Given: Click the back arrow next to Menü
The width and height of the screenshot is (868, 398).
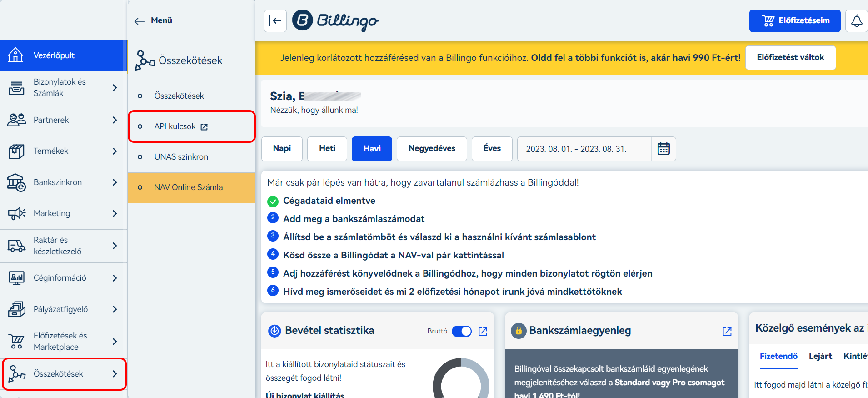Looking at the screenshot, I should [140, 21].
